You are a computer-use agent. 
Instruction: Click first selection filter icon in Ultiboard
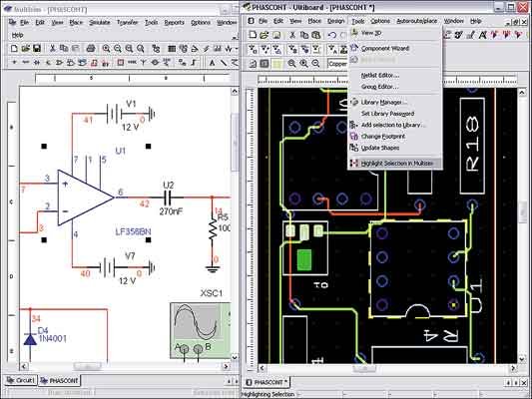pyautogui.click(x=253, y=50)
